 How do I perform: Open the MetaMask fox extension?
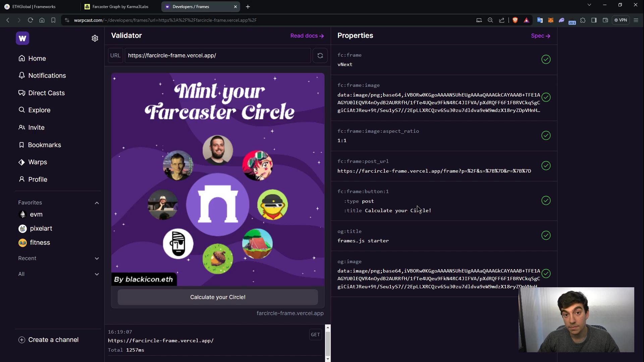551,20
